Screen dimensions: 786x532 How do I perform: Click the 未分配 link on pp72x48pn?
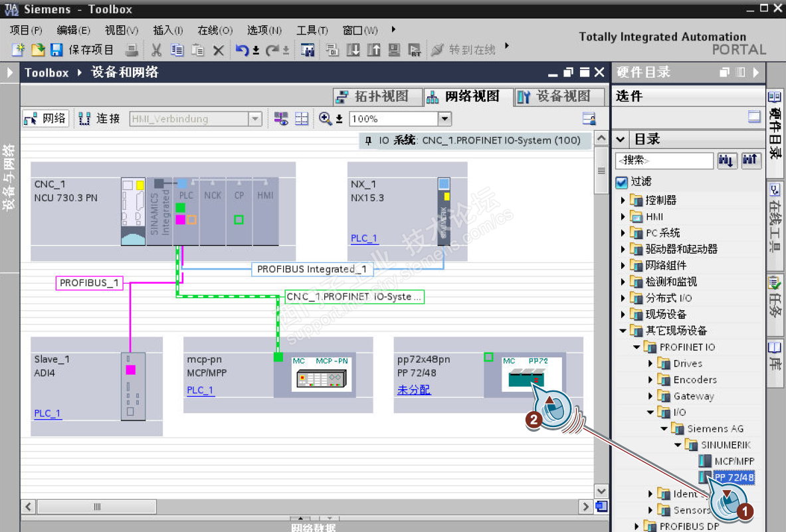coord(413,390)
